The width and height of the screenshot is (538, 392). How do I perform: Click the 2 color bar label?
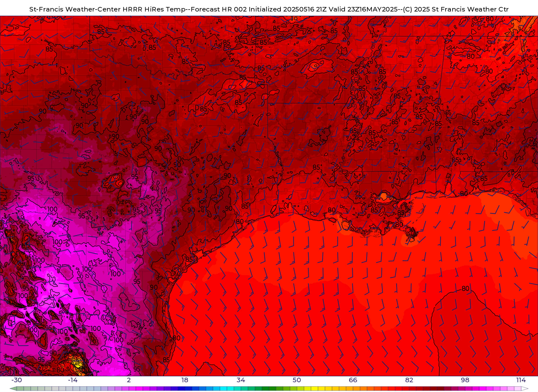129,380
